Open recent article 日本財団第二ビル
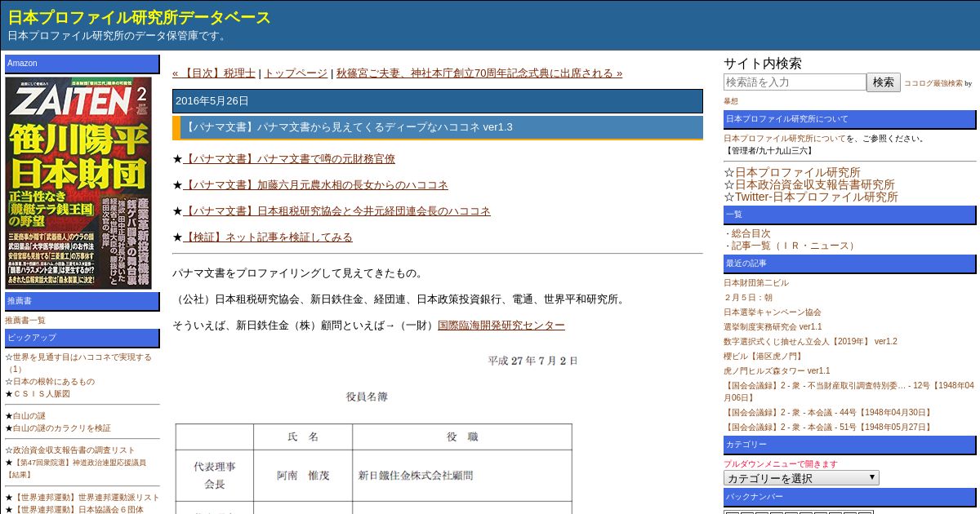The image size is (980, 514). [x=756, y=283]
